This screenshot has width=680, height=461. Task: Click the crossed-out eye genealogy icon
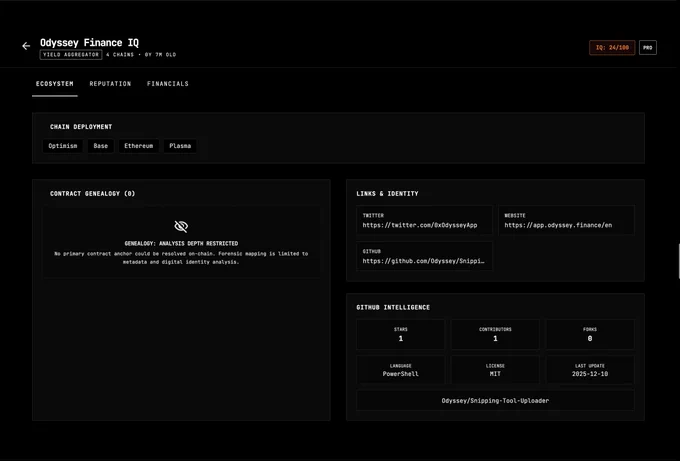tap(181, 226)
